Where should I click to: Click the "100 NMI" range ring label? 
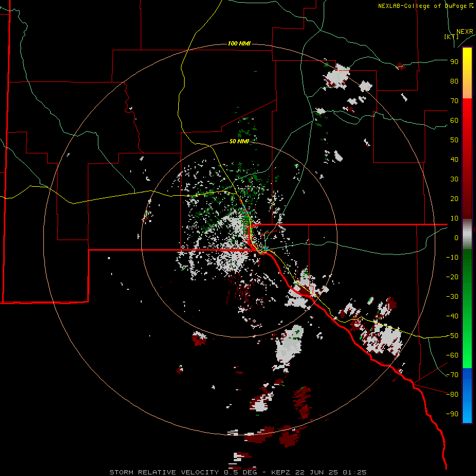(239, 44)
